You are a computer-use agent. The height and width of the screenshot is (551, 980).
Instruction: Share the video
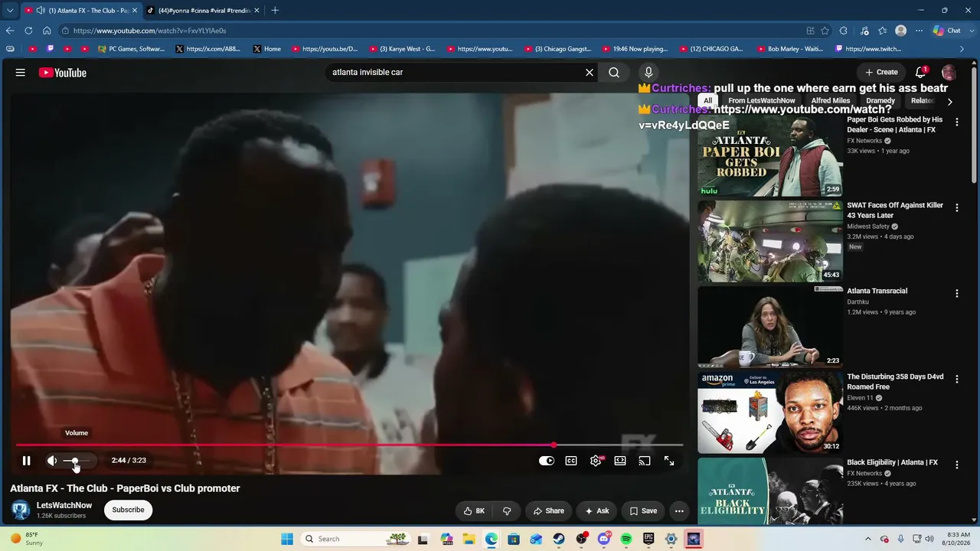[548, 511]
